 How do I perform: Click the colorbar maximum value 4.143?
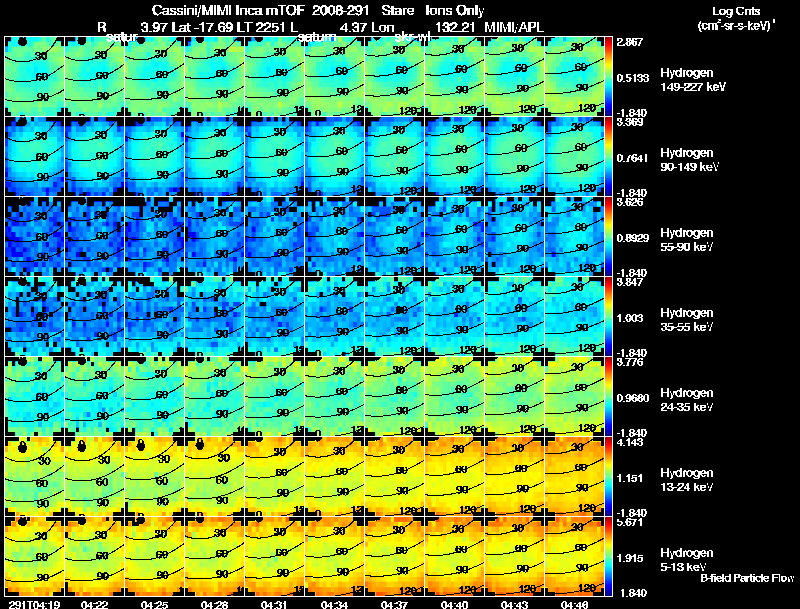(630, 442)
